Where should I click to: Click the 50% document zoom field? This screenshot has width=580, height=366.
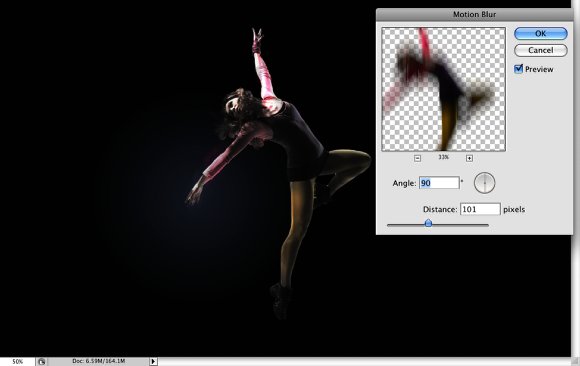click(x=17, y=362)
